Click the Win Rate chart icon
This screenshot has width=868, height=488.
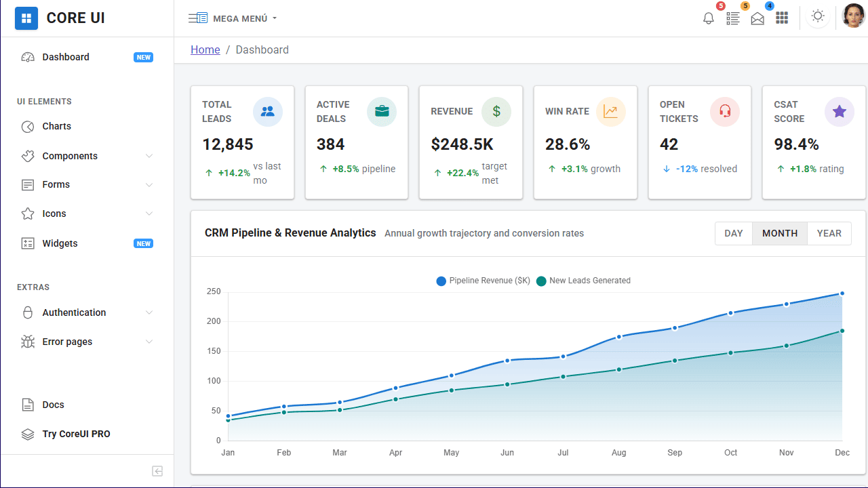pyautogui.click(x=611, y=111)
